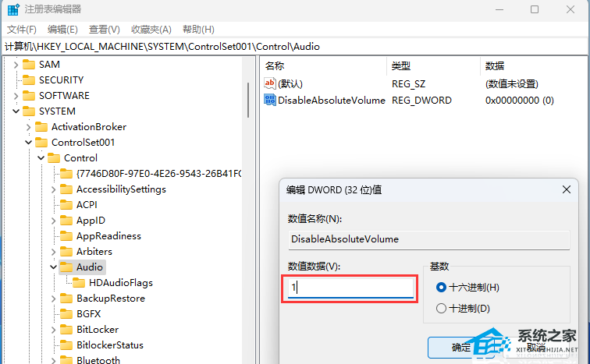The width and height of the screenshot is (590, 364).
Task: Confirm the DWORD edit with 确定
Action: (461, 348)
